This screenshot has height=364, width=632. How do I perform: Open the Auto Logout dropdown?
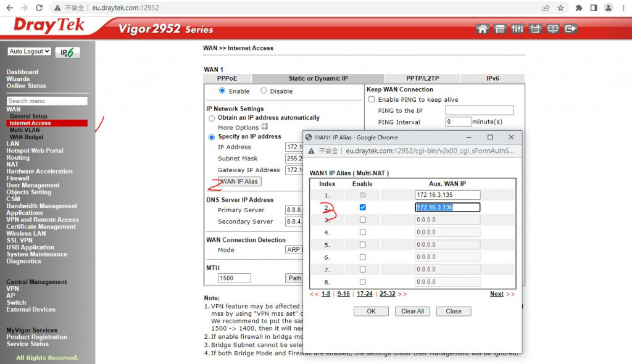pos(30,51)
